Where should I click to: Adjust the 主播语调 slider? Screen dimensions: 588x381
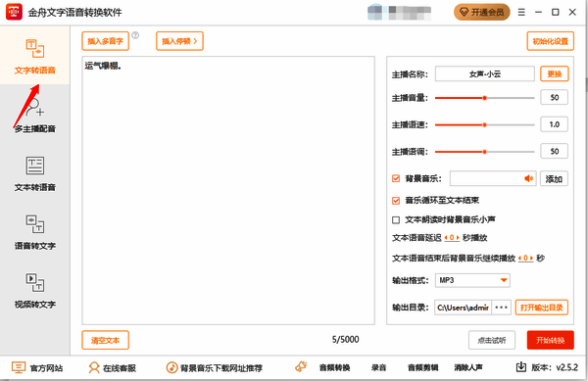coord(484,152)
